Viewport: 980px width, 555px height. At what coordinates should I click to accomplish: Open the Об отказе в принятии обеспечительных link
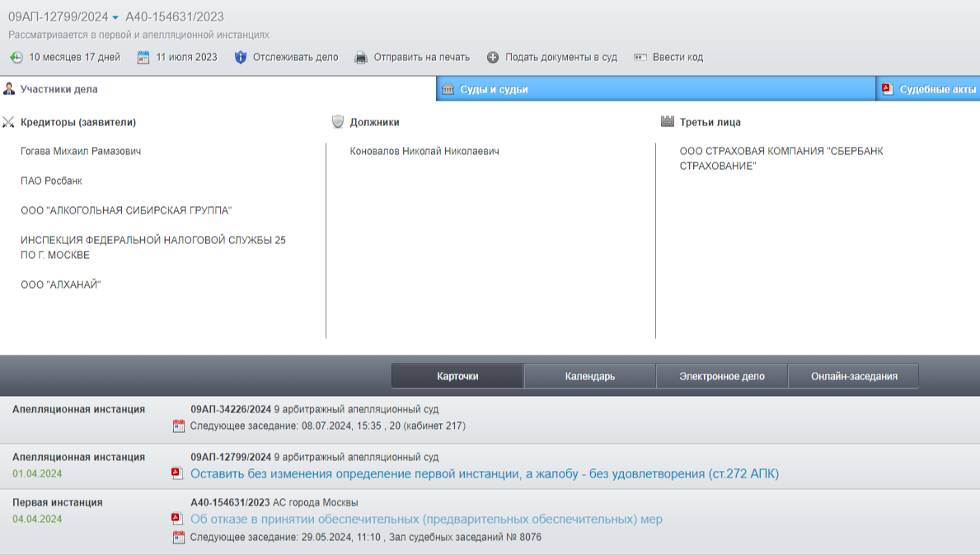coord(426,519)
